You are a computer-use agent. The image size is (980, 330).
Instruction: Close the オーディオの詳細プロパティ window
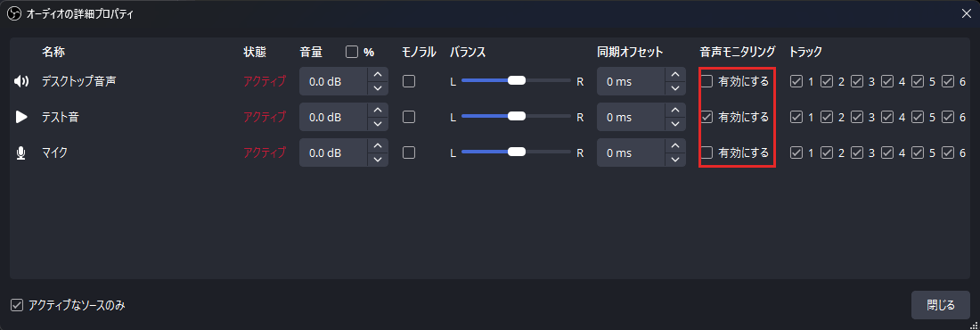(x=966, y=14)
